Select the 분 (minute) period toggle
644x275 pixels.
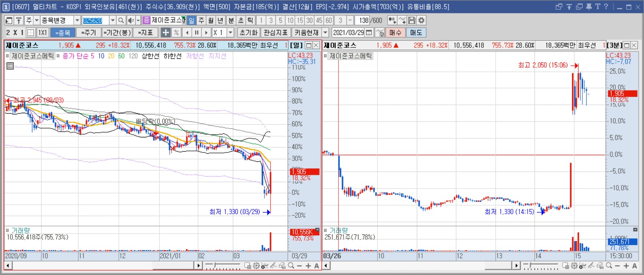tap(231, 20)
